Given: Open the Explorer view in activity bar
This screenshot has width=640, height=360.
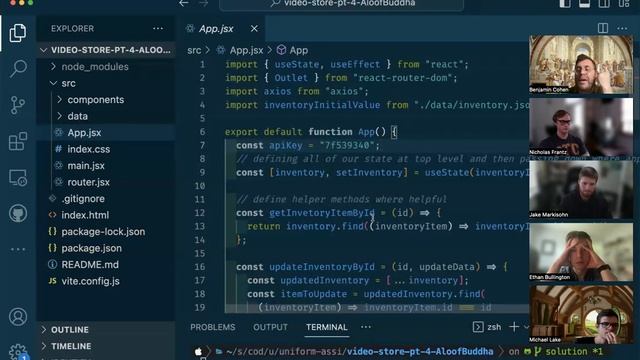Looking at the screenshot, I should point(18,33).
